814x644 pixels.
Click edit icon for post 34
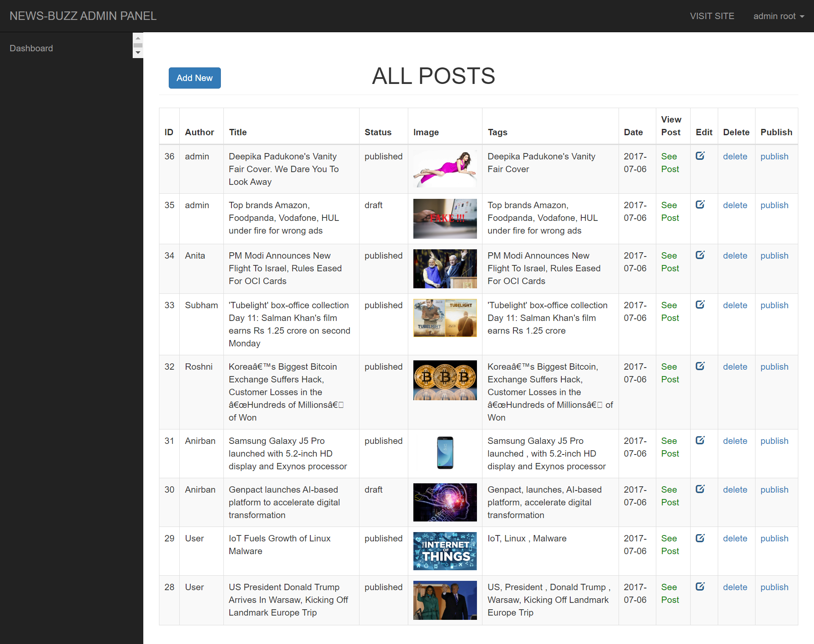(x=700, y=255)
